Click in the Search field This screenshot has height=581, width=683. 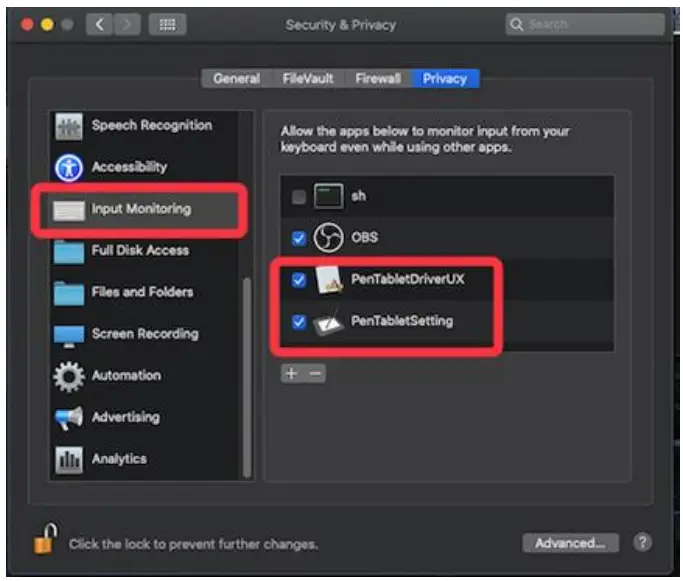(585, 24)
